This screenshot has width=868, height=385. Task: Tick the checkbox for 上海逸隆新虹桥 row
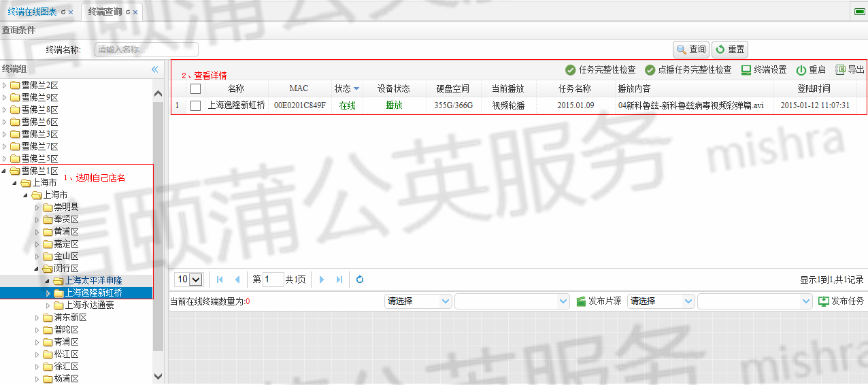pos(196,105)
